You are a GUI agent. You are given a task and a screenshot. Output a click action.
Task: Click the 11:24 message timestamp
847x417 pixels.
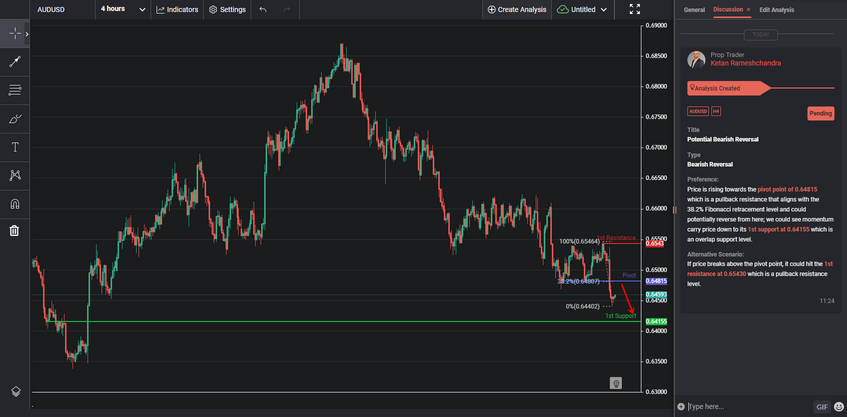(826, 301)
